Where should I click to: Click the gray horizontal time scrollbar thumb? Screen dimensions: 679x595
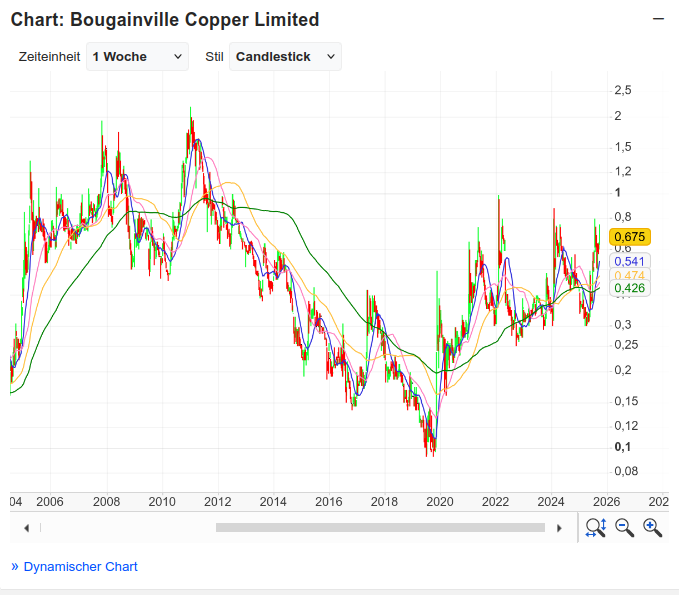click(x=380, y=527)
